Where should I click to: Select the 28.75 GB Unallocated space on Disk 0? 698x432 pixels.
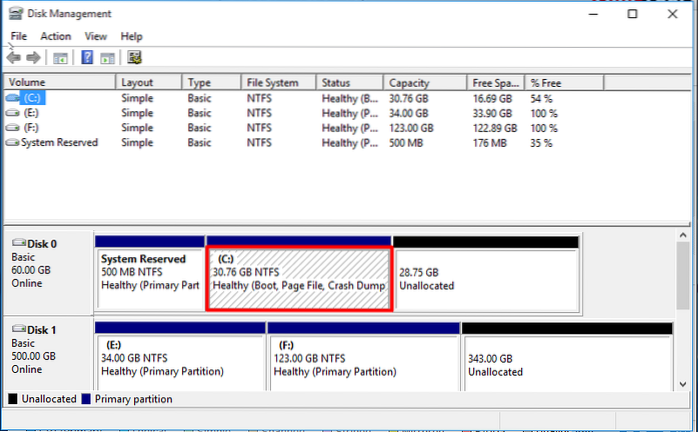(x=485, y=278)
